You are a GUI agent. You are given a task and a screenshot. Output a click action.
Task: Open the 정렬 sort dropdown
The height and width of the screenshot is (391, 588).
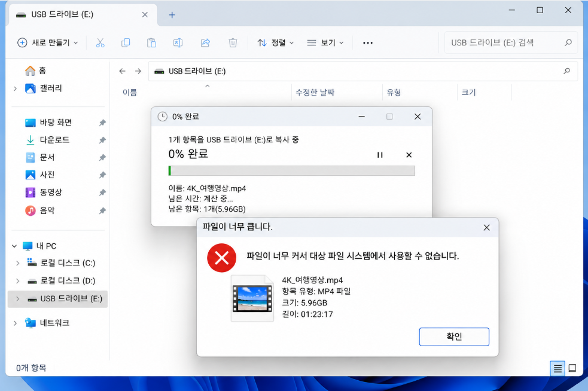(276, 42)
